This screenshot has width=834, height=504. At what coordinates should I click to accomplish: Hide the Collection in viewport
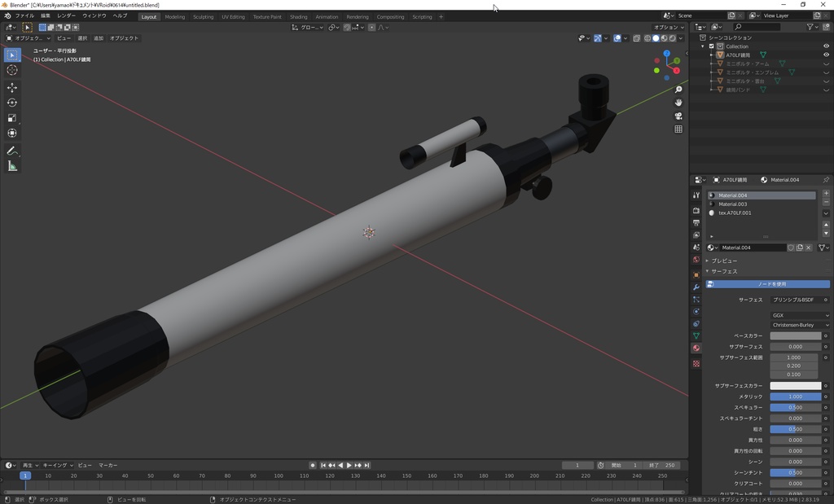pyautogui.click(x=826, y=46)
